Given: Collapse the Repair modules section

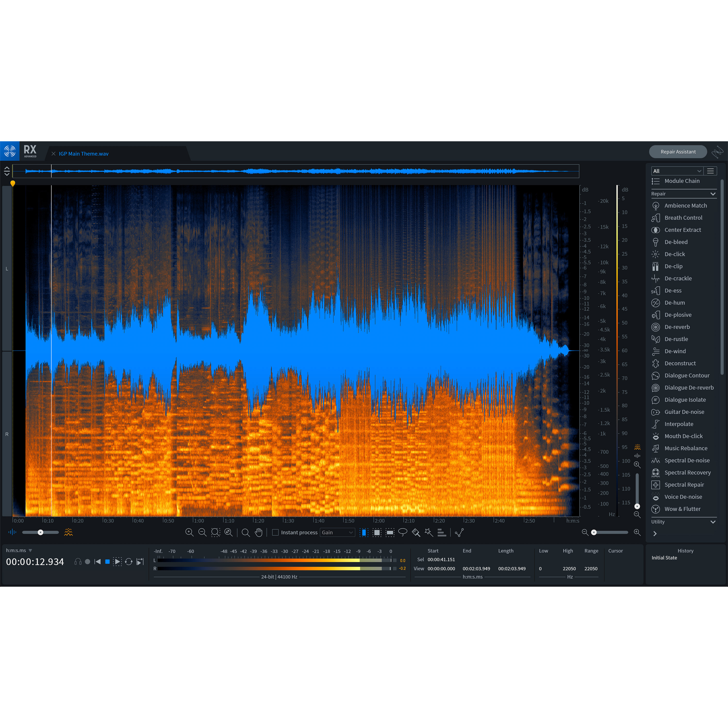Looking at the screenshot, I should tap(713, 194).
